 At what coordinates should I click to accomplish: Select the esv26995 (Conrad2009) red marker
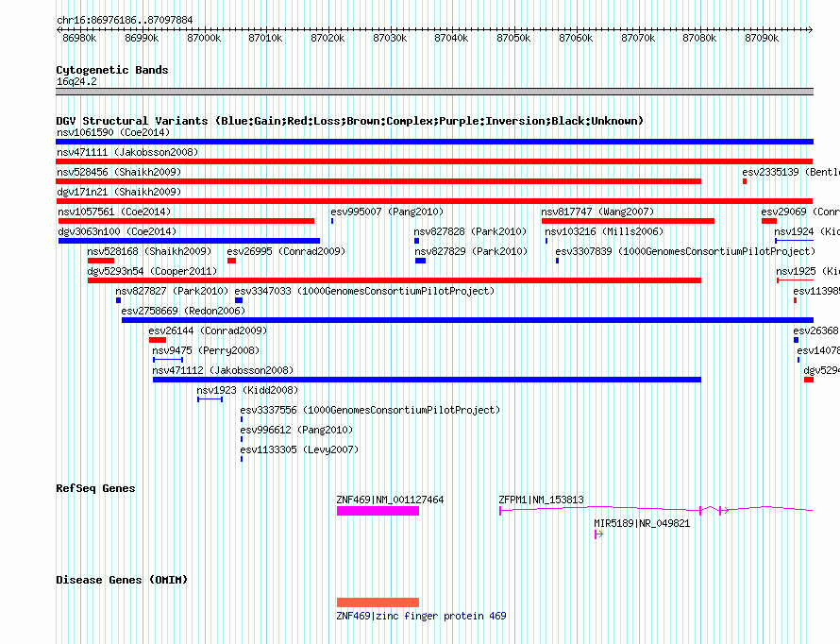(x=231, y=261)
